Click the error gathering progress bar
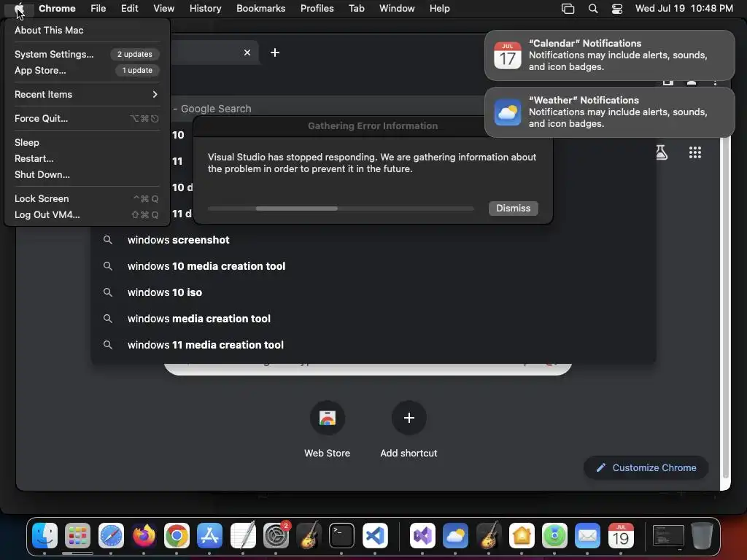Image resolution: width=747 pixels, height=560 pixels. point(341,209)
